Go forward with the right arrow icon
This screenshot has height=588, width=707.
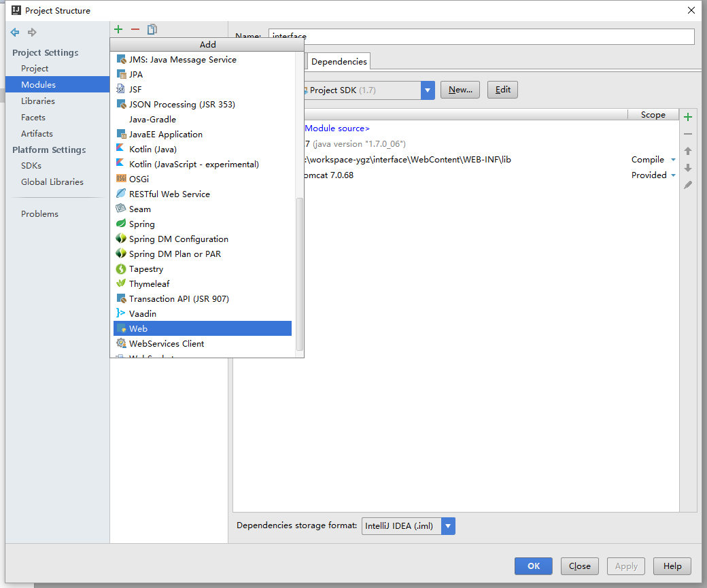pyautogui.click(x=32, y=32)
